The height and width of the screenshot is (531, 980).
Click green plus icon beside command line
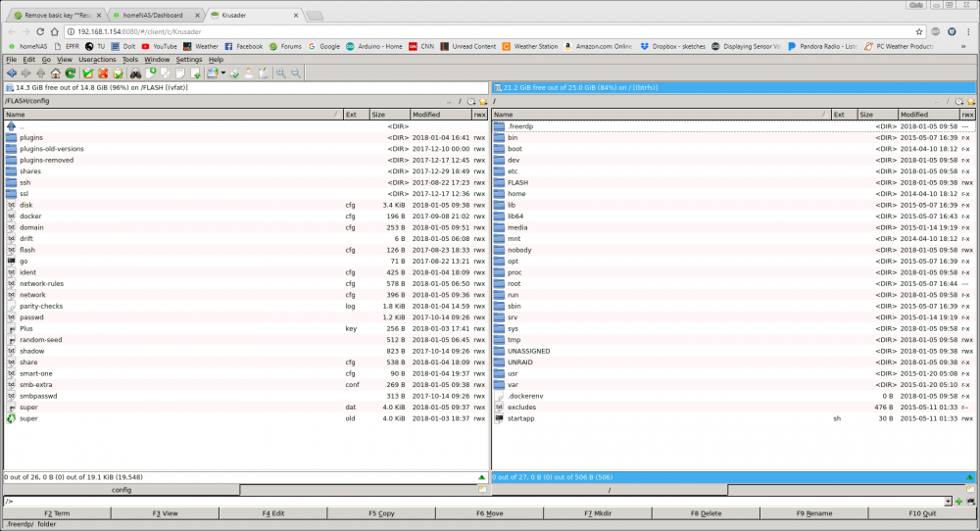tap(958, 501)
